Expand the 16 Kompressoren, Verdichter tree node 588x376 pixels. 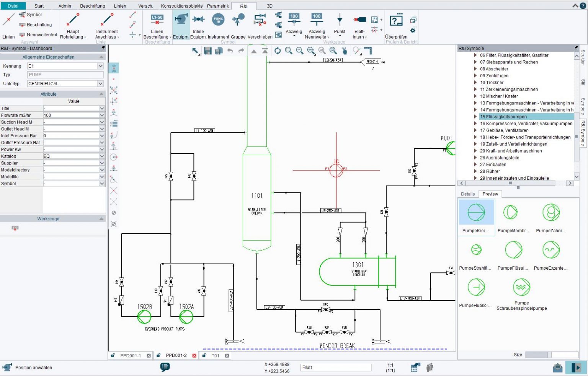pyautogui.click(x=475, y=124)
